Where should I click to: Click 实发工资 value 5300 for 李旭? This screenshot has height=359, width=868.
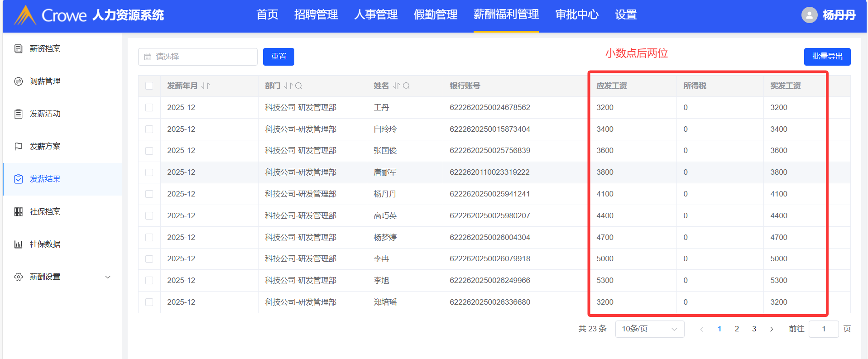[x=779, y=281]
